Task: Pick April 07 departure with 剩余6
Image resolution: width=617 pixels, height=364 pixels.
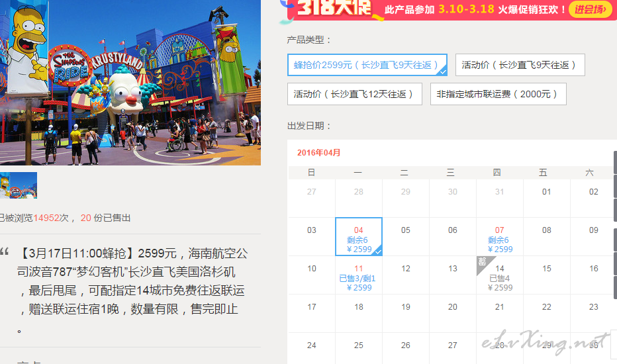Action: 500,236
